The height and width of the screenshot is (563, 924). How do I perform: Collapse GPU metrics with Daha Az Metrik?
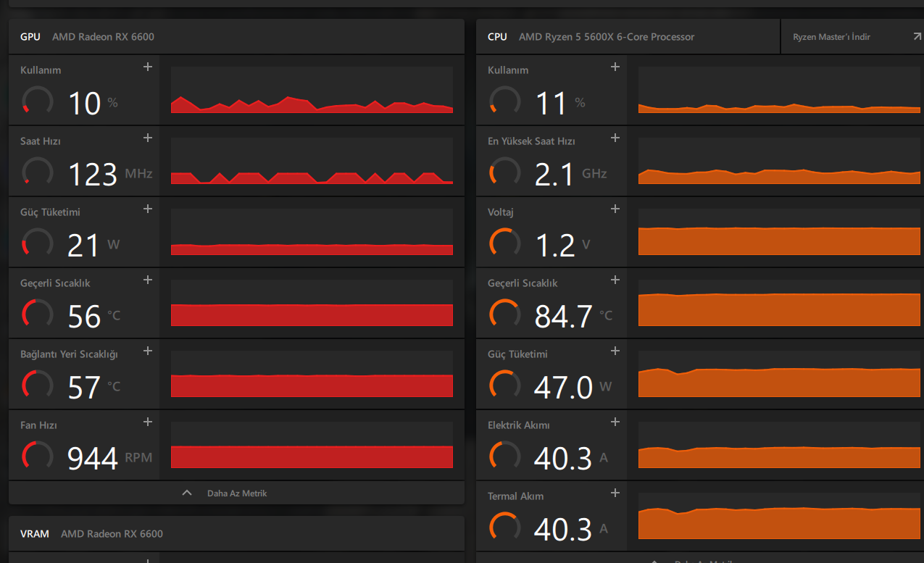236,493
